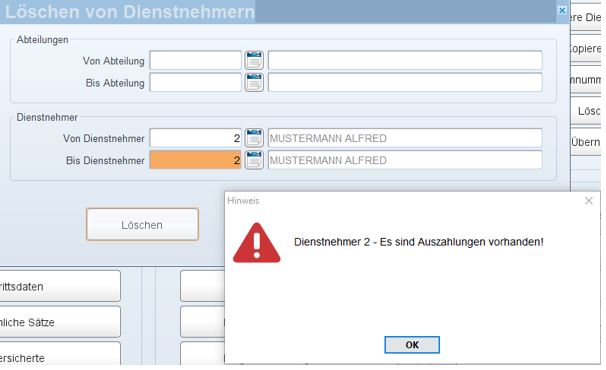Image resolution: width=606 pixels, height=370 pixels.
Task: Open lookup icon next to Bis Dienstnehmer
Action: coord(254,160)
